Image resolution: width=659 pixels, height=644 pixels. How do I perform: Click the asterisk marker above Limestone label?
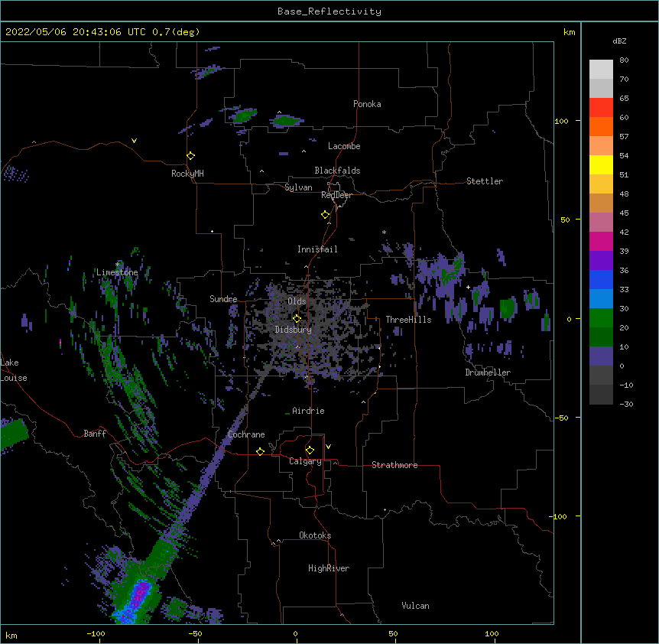(118, 265)
